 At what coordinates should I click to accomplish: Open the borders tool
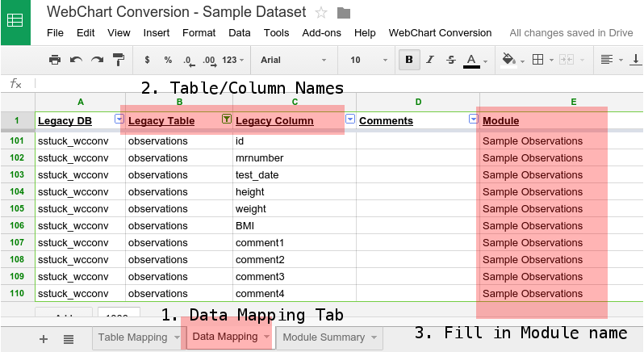(x=538, y=60)
